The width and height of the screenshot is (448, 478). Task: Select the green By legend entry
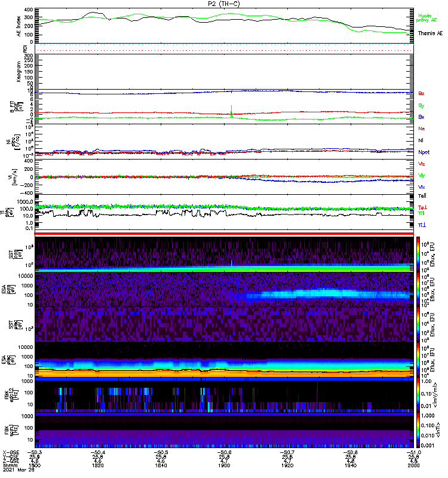pyautogui.click(x=421, y=105)
